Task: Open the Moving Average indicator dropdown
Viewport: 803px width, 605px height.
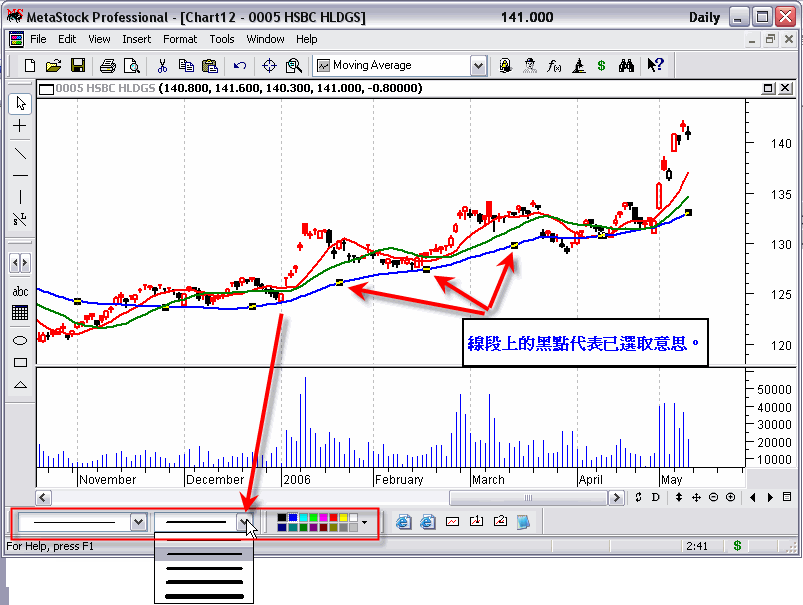Action: tap(478, 66)
